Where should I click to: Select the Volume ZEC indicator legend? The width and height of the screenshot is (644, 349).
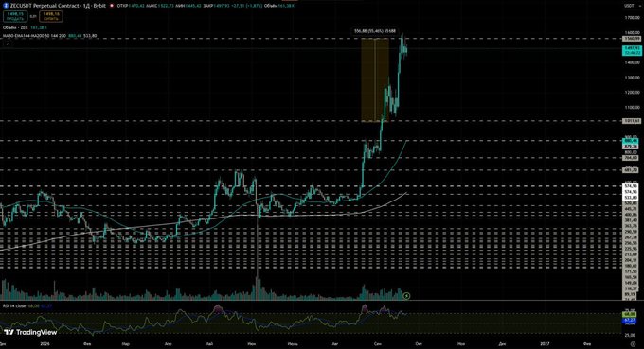point(25,27)
